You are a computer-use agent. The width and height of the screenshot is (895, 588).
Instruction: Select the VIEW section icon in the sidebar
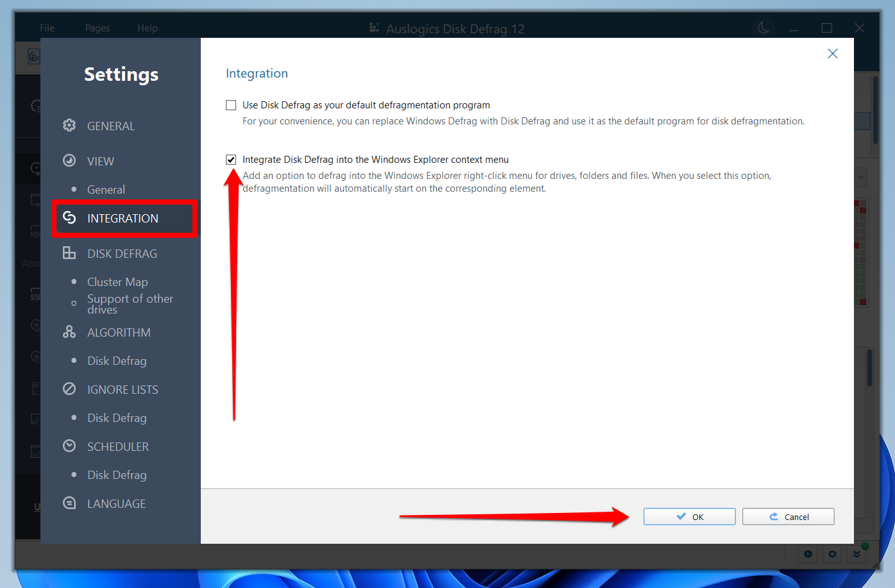pyautogui.click(x=69, y=160)
